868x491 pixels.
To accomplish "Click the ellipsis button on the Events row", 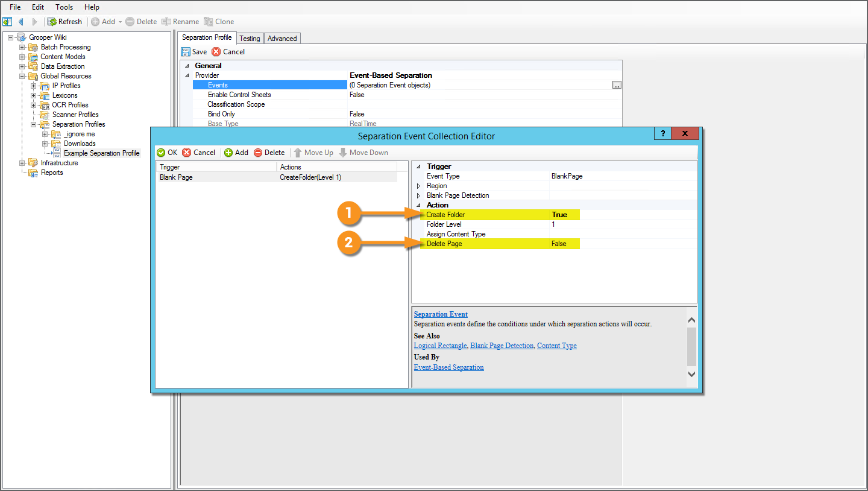I will (616, 85).
